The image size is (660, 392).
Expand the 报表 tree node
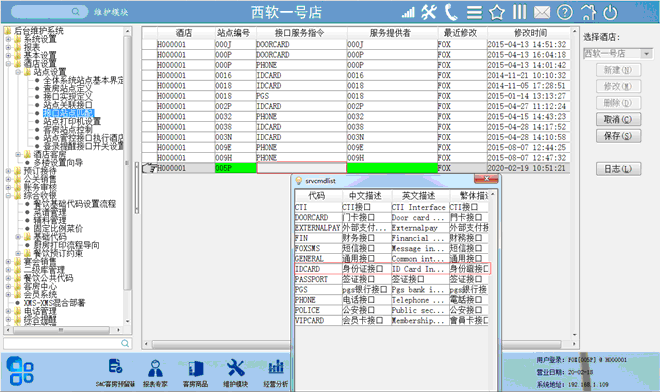point(8,47)
